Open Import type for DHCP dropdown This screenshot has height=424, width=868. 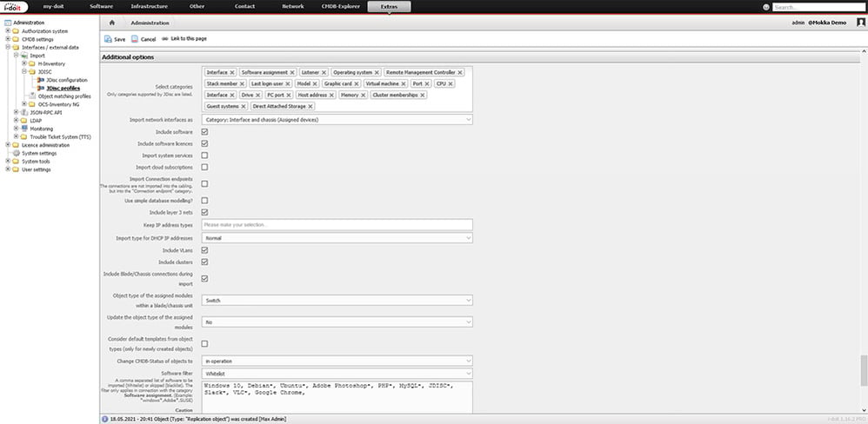tap(337, 238)
